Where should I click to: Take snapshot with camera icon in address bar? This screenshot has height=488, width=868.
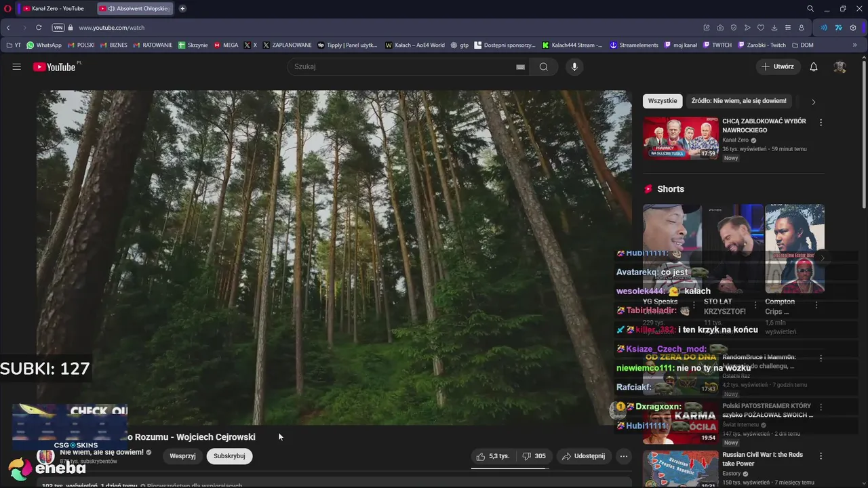720,28
